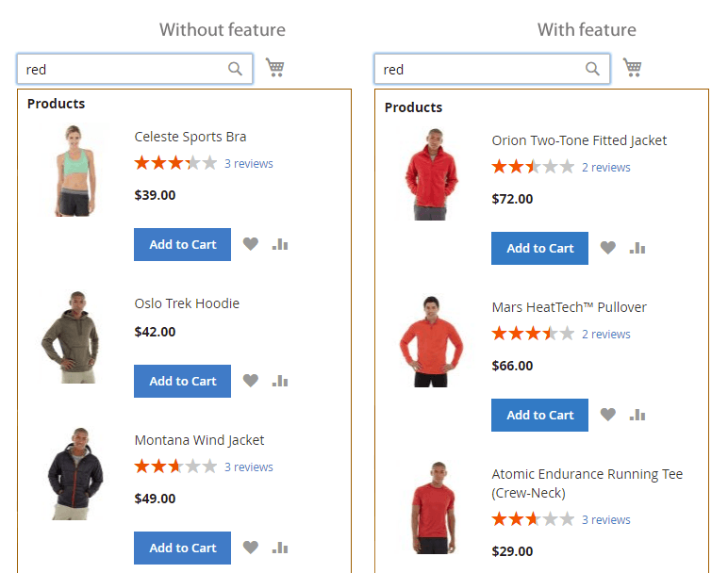Click search magnifier in right search box

coord(593,69)
